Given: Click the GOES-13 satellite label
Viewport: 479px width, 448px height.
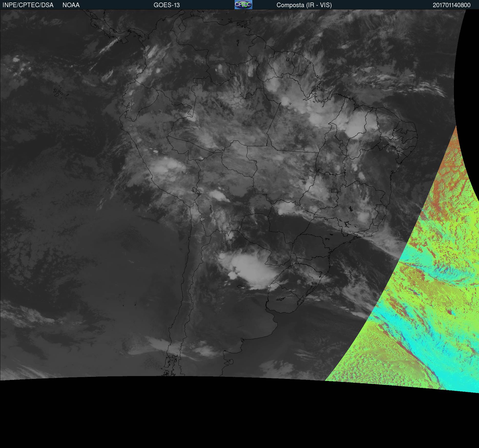Looking at the screenshot, I should 167,5.
